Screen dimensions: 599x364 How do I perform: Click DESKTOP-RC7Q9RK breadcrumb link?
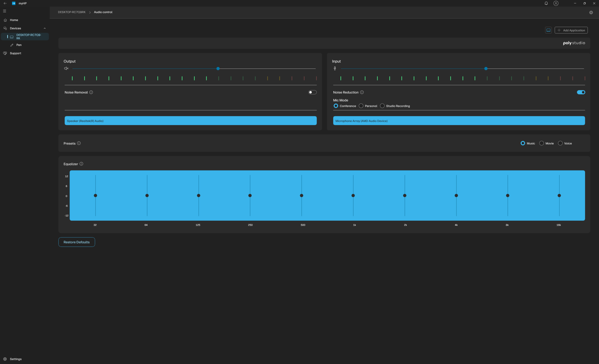point(72,12)
